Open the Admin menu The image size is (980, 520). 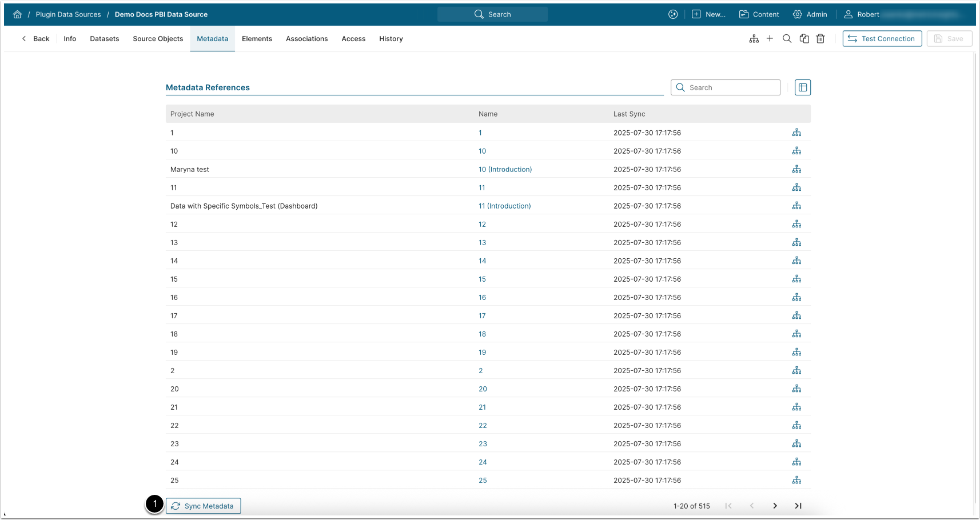[x=810, y=14]
